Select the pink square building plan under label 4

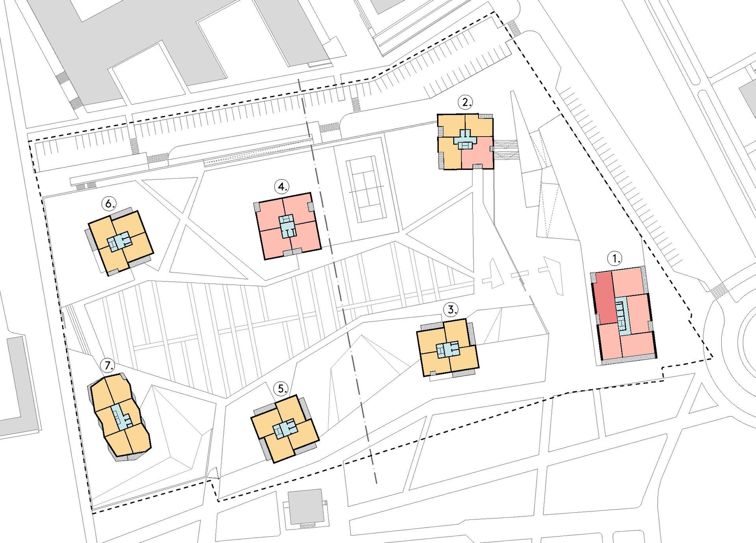(x=288, y=226)
